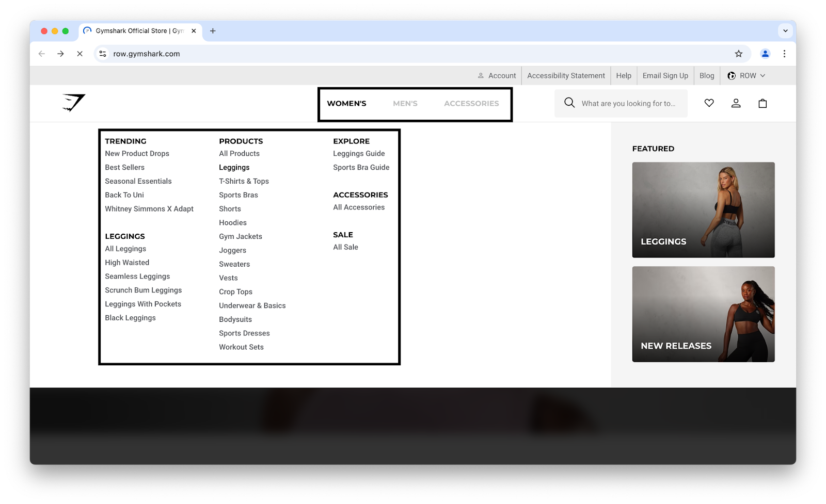826x504 pixels.
Task: Select the ACCESSORIES menu tab
Action: tap(471, 103)
